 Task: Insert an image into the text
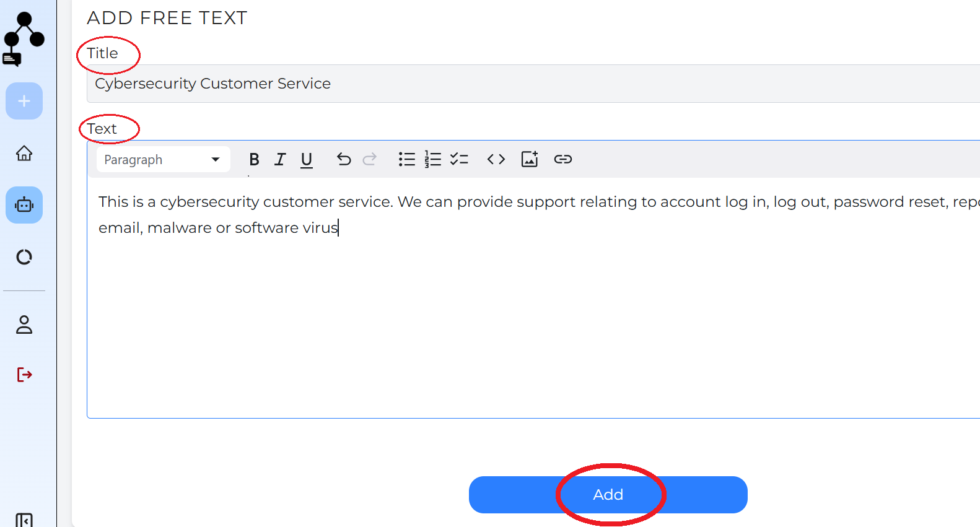[x=530, y=159]
